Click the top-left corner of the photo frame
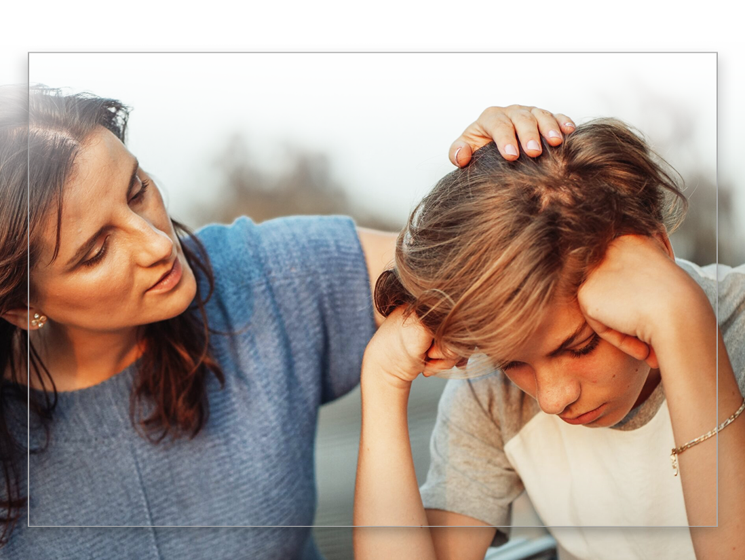 click(28, 52)
